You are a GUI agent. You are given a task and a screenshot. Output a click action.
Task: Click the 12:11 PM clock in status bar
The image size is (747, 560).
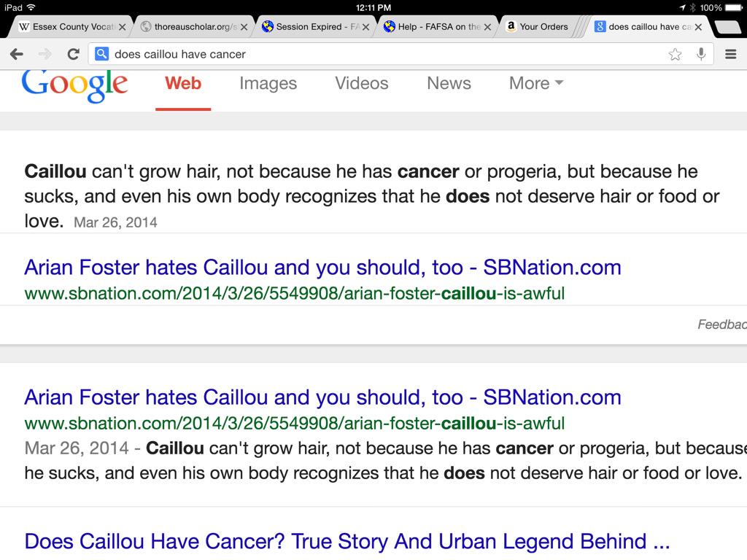click(373, 7)
